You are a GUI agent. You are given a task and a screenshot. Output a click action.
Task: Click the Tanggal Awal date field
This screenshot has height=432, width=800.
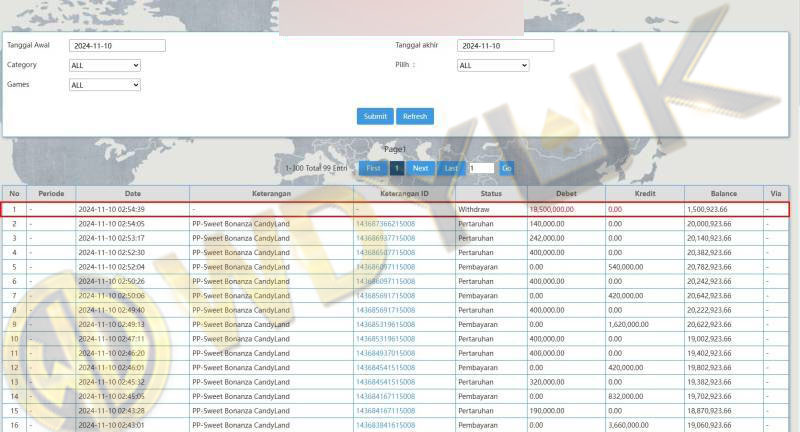pyautogui.click(x=117, y=46)
